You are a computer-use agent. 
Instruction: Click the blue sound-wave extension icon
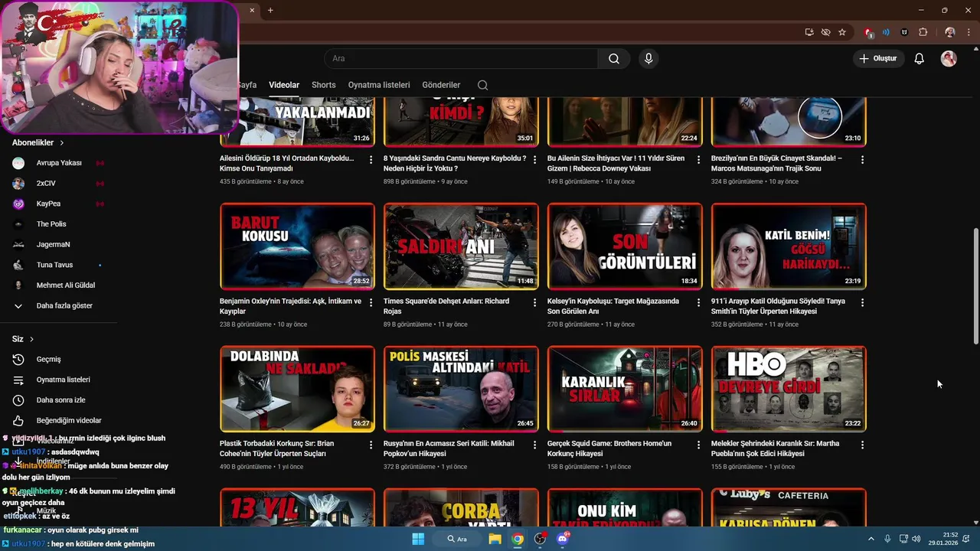click(886, 32)
